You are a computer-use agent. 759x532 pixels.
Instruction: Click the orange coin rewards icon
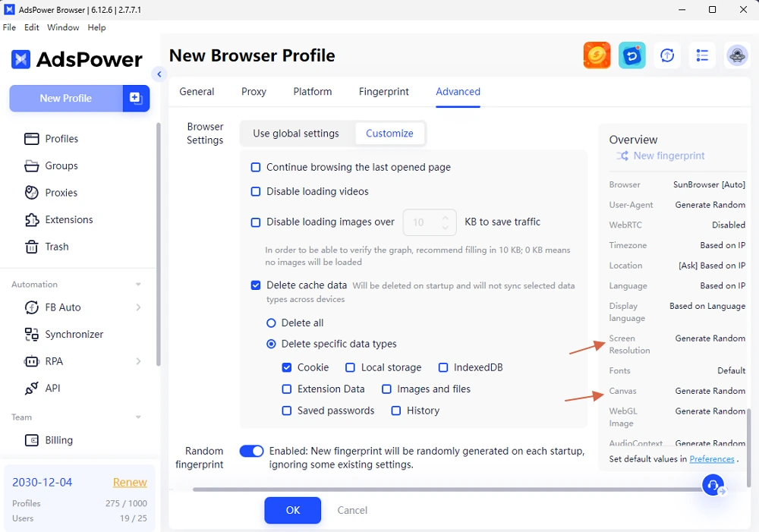[x=597, y=55]
